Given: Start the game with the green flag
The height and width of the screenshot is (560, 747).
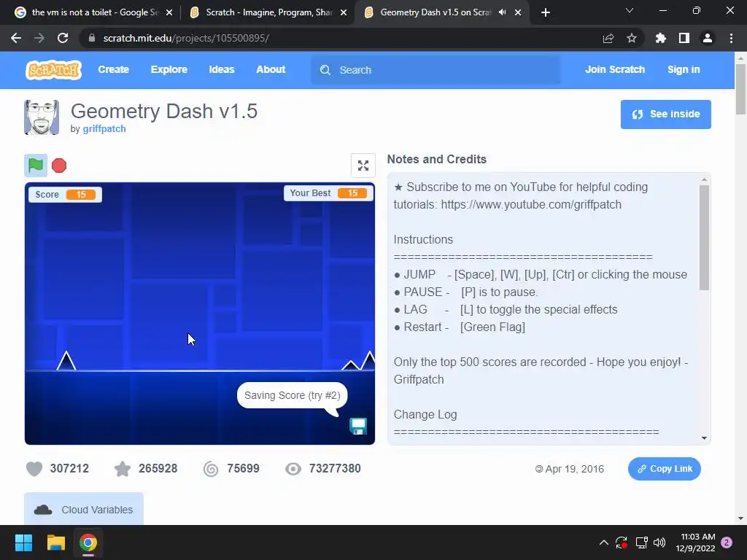Looking at the screenshot, I should click(36, 166).
